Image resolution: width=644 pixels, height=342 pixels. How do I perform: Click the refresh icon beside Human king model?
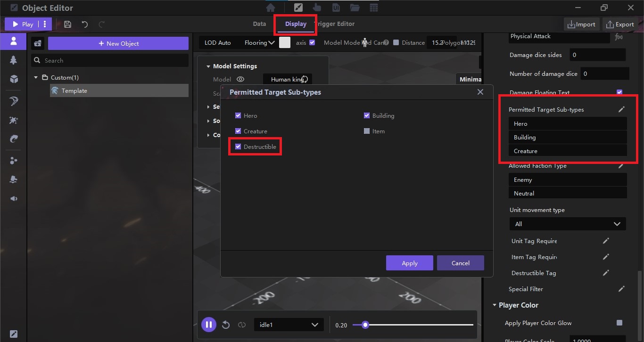[305, 79]
